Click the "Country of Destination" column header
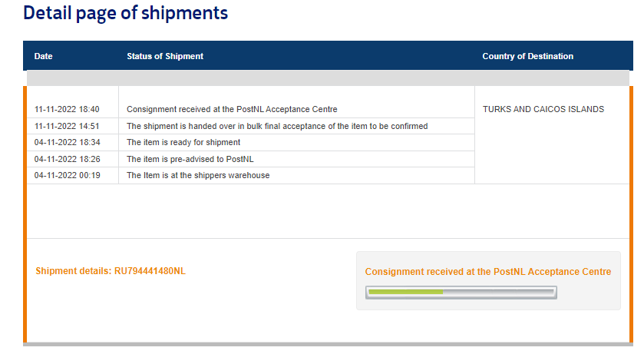The height and width of the screenshot is (364, 644). (527, 56)
